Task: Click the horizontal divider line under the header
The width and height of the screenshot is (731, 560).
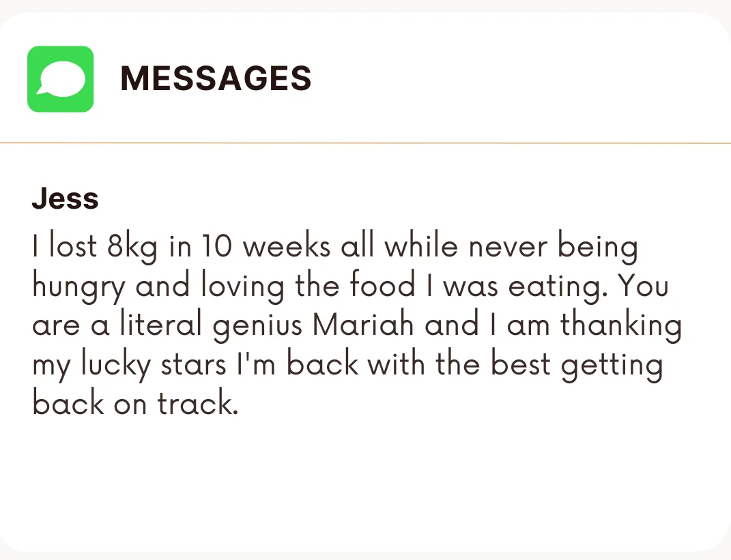Action: click(365, 143)
